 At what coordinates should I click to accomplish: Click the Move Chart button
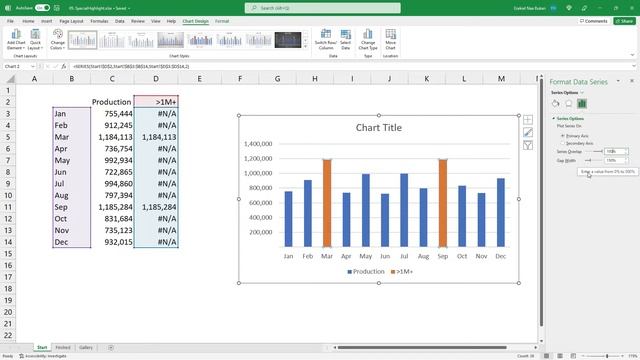coord(390,39)
